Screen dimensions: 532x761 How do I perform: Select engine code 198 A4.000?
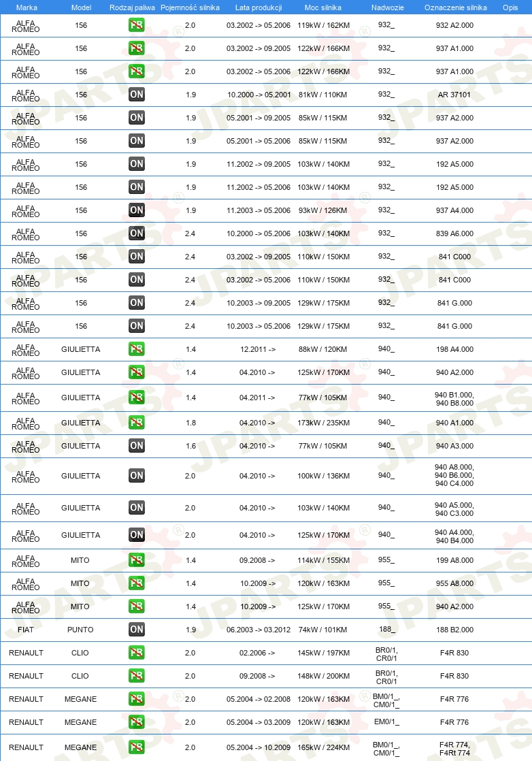pos(455,349)
